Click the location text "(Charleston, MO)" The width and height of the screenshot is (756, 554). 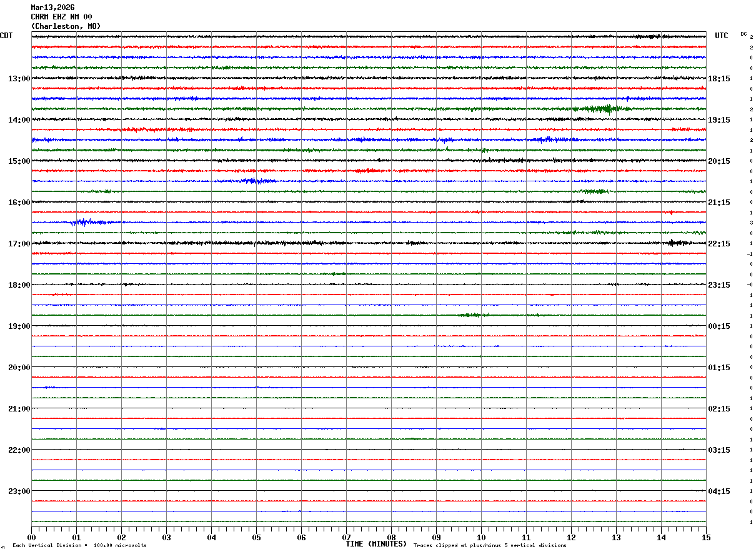[x=66, y=26]
